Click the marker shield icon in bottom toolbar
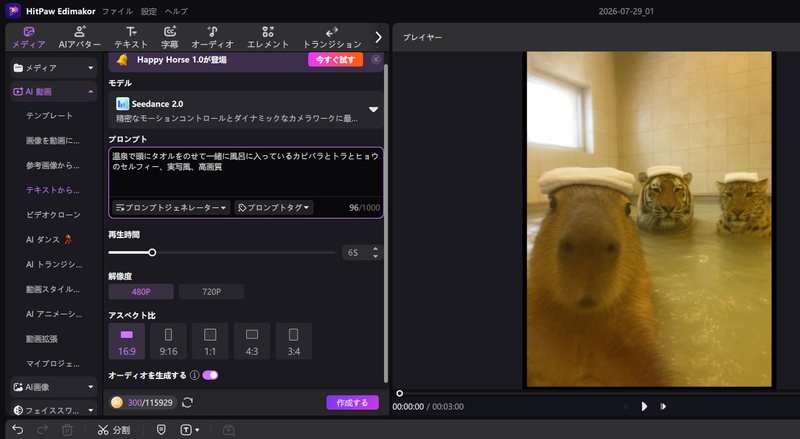Viewport: 800px width, 439px height. pos(161,430)
